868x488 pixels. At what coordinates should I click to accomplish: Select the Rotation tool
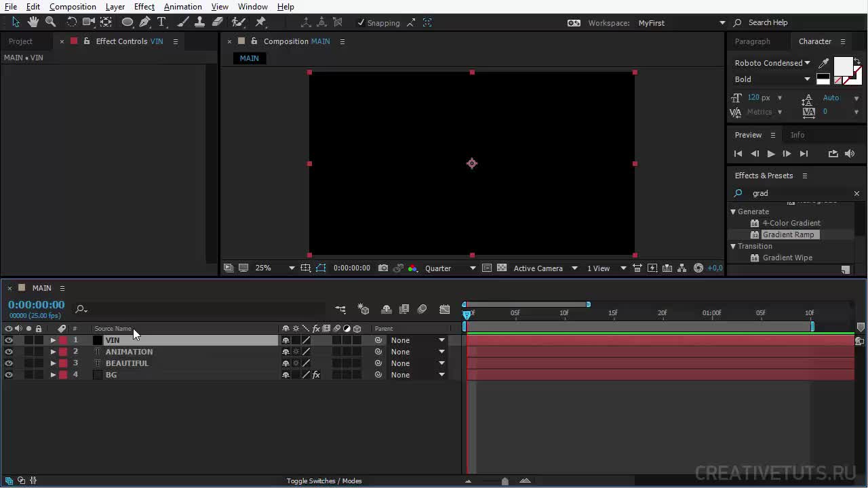[71, 22]
